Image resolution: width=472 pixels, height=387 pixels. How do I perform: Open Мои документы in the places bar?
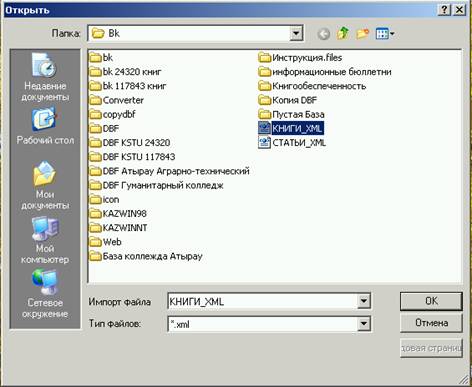[x=45, y=186]
